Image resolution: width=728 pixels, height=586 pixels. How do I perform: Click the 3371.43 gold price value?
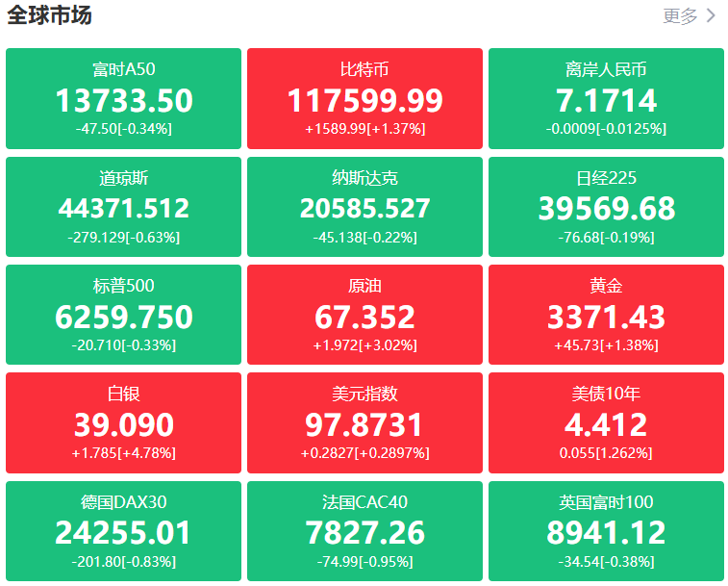click(x=606, y=317)
